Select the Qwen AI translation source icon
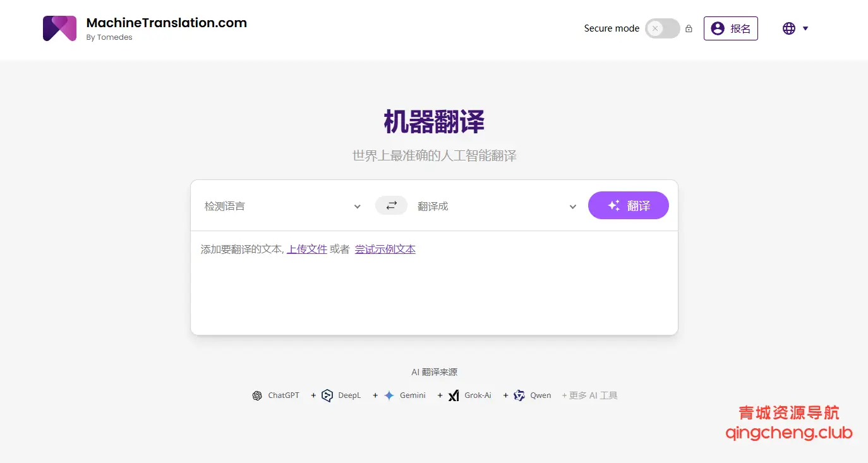Image resolution: width=868 pixels, height=463 pixels. (519, 395)
